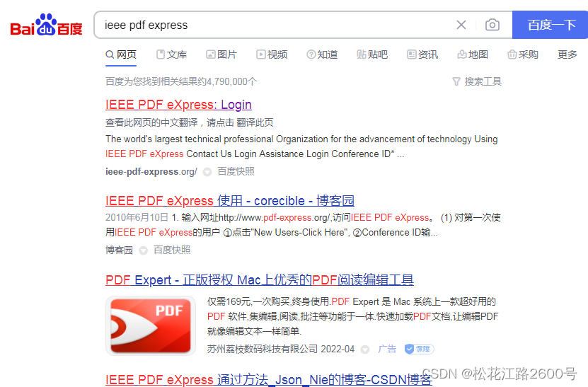Open 百度快照 for the 博客园 result
This screenshot has height=387, width=588.
click(x=172, y=250)
